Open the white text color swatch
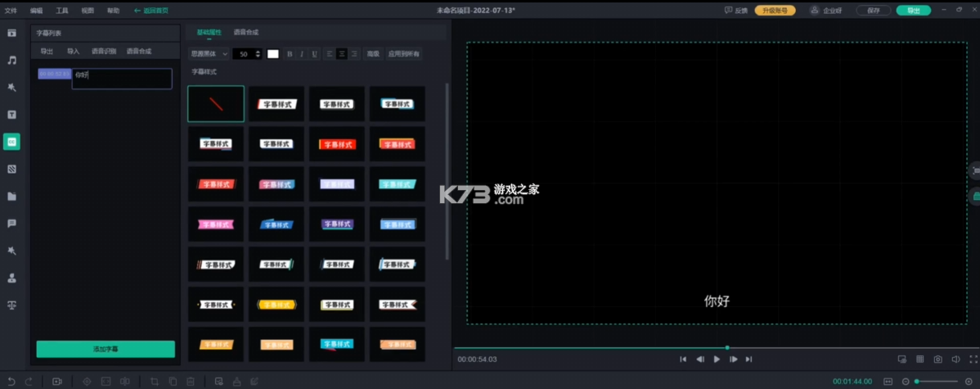 273,54
